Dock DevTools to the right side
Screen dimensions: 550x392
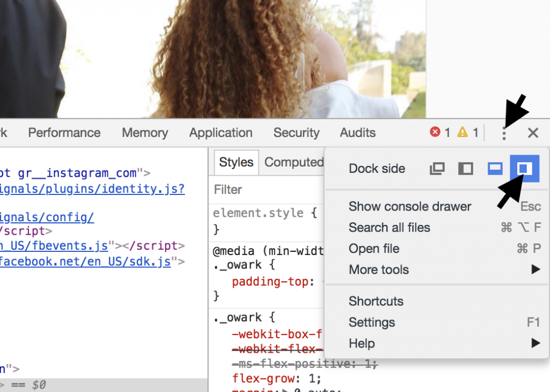click(x=524, y=169)
